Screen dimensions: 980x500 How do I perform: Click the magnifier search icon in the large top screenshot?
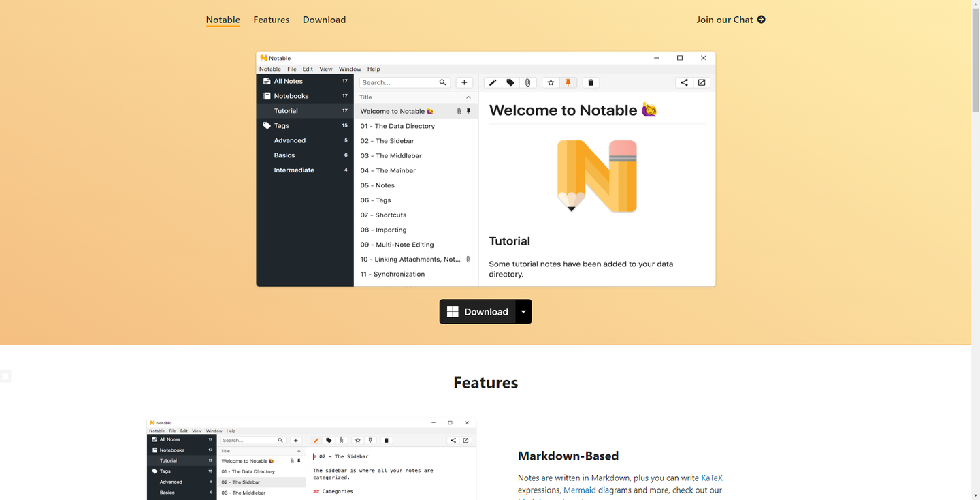click(x=443, y=82)
